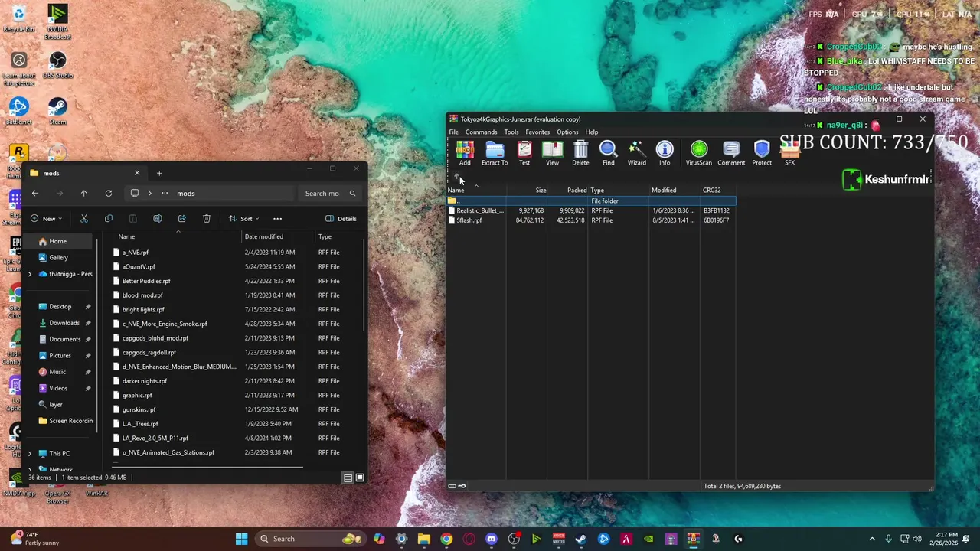
Task: Open the Options menu in WinRAR
Action: [567, 132]
